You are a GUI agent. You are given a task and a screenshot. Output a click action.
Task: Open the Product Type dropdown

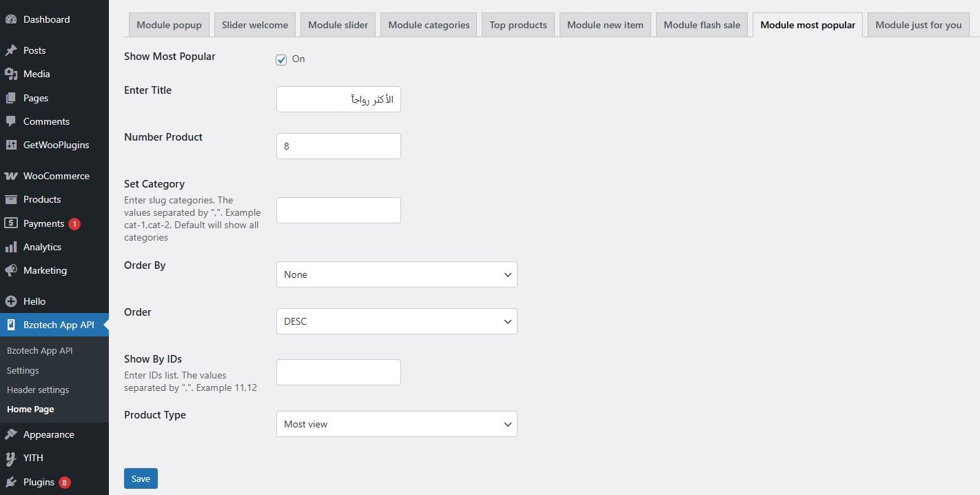click(397, 424)
